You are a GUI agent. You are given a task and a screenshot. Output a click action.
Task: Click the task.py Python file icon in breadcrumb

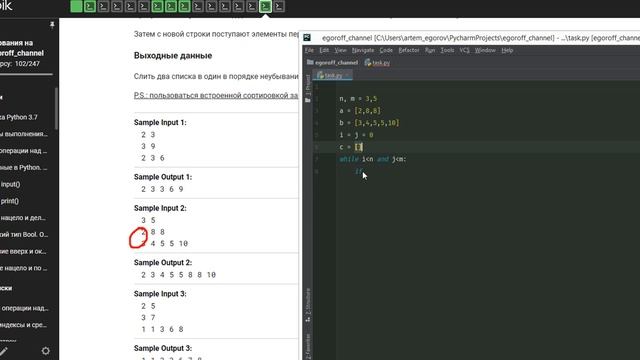pyautogui.click(x=368, y=62)
